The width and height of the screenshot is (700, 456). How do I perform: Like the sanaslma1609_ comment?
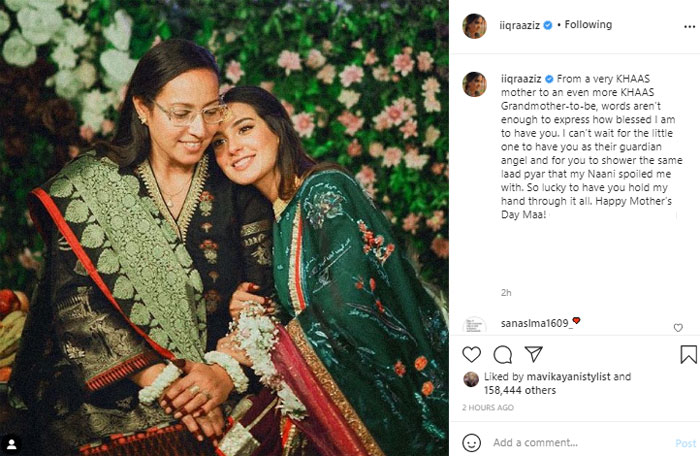(x=678, y=327)
